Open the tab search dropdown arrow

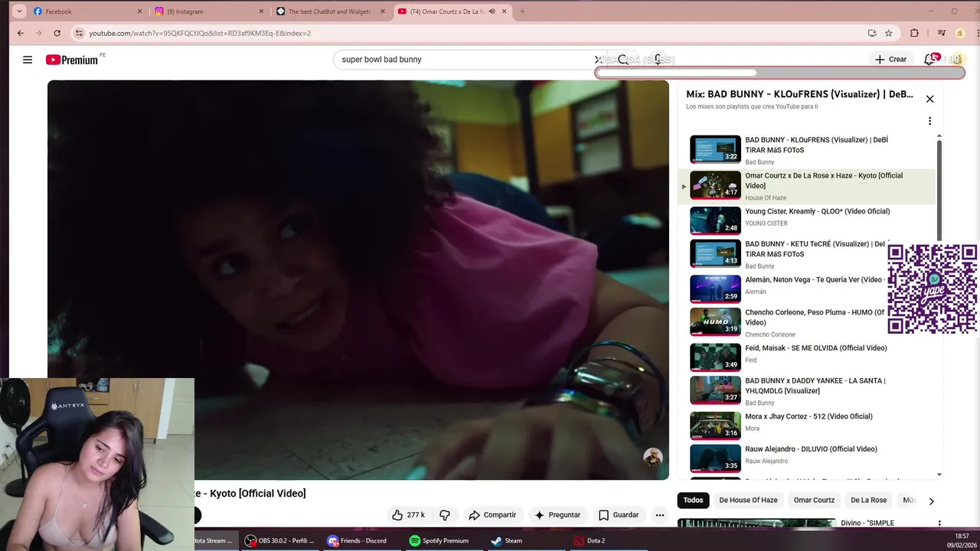point(19,11)
